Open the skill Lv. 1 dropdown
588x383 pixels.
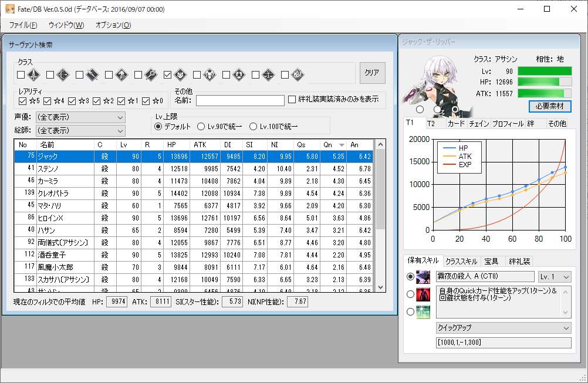554,277
